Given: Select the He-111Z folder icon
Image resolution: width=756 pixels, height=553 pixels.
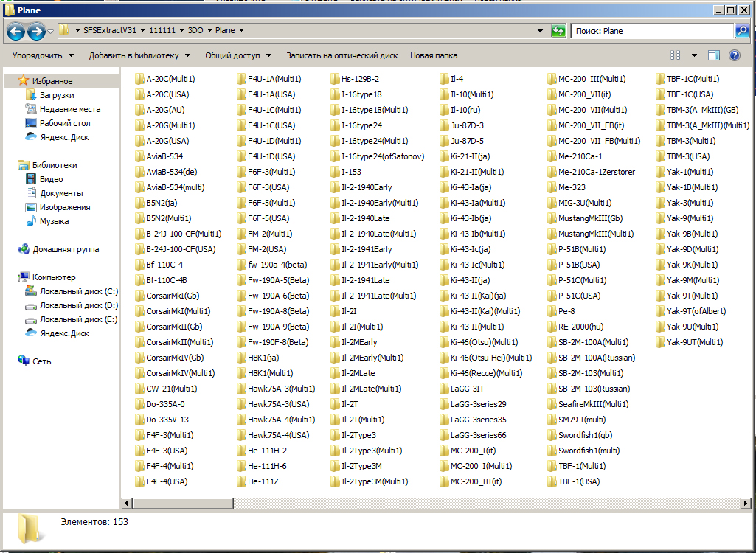Looking at the screenshot, I should pos(241,481).
